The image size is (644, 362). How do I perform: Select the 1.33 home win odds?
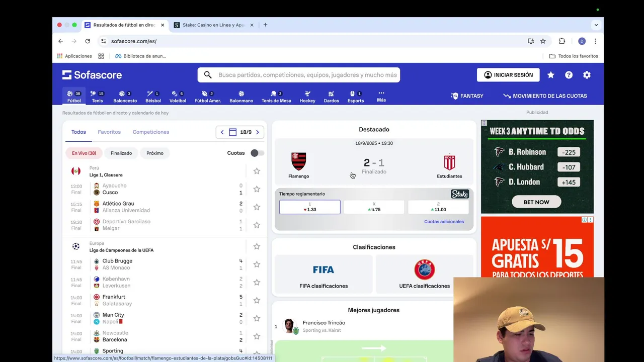pos(310,207)
